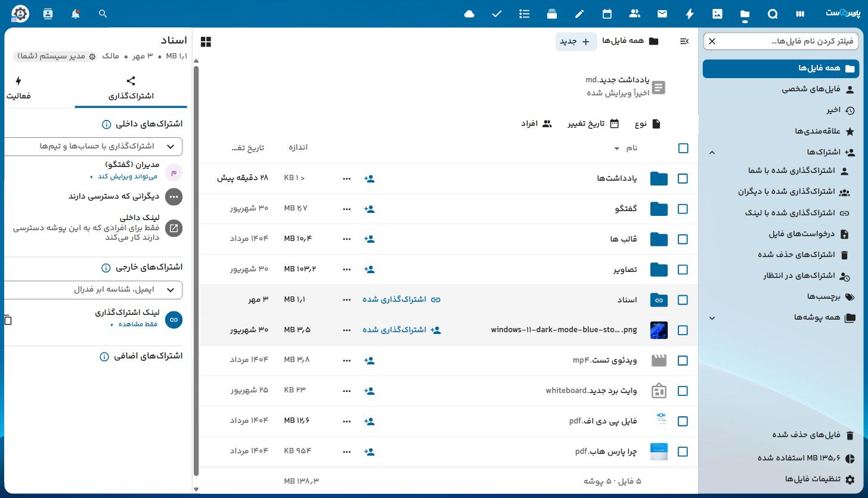Open the تاریخ تغییر date filter

[593, 123]
